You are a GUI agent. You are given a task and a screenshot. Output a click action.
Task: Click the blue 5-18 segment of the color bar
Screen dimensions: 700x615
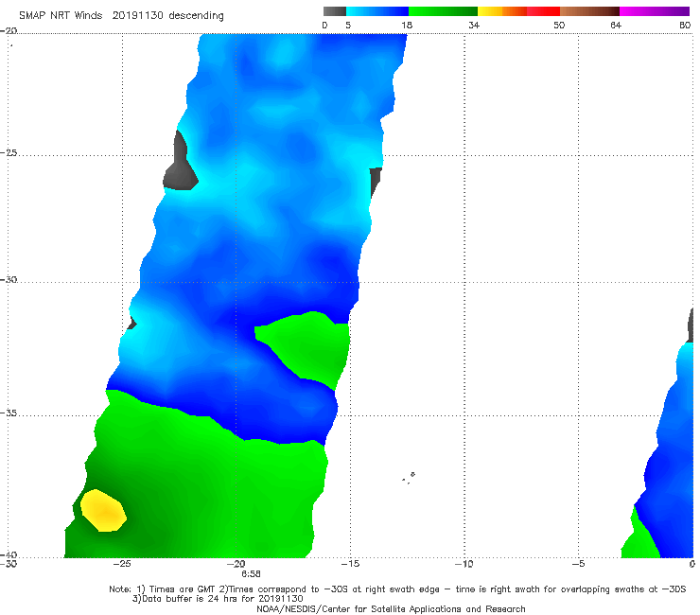(x=377, y=11)
